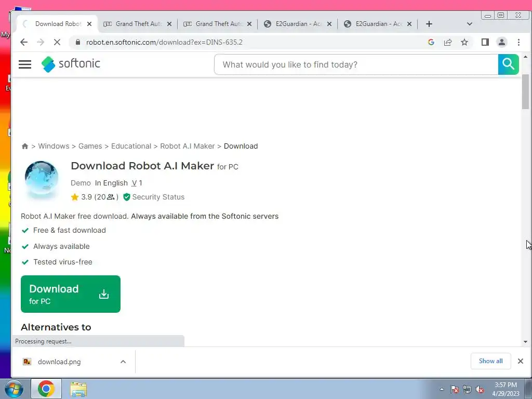The height and width of the screenshot is (399, 532).
Task: Click the yellow rating star
Action: pos(75,197)
